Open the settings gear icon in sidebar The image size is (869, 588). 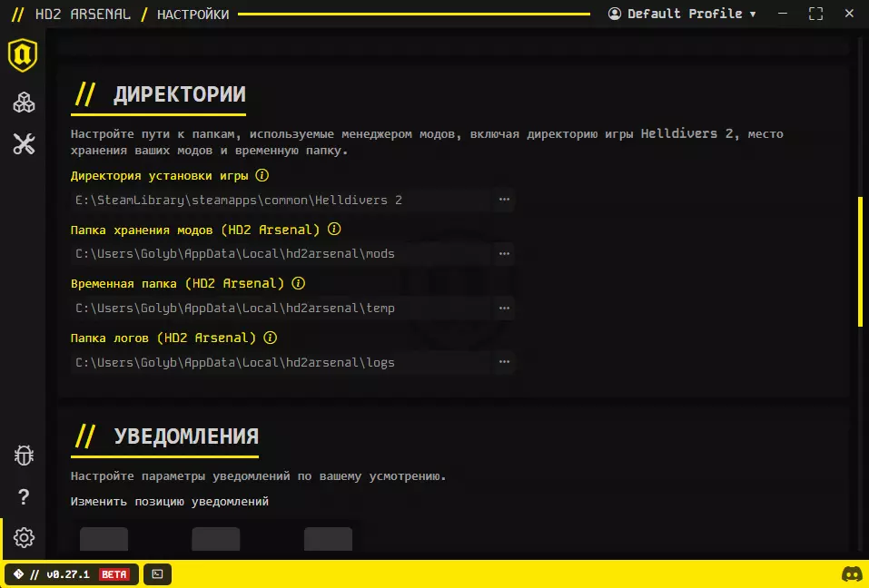[x=24, y=537]
